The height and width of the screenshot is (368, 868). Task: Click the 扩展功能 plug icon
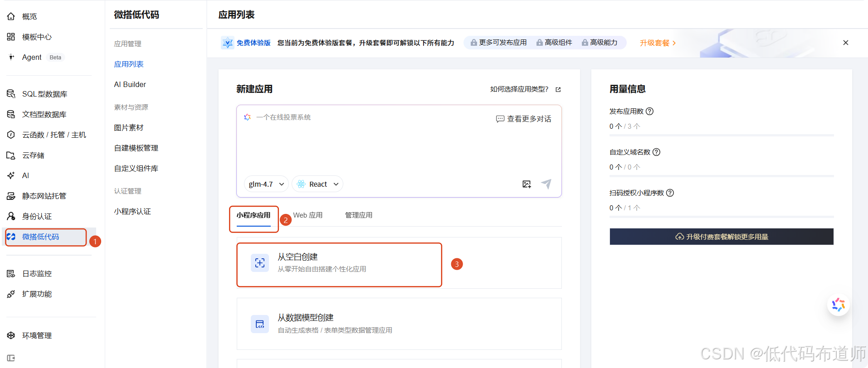(11, 294)
